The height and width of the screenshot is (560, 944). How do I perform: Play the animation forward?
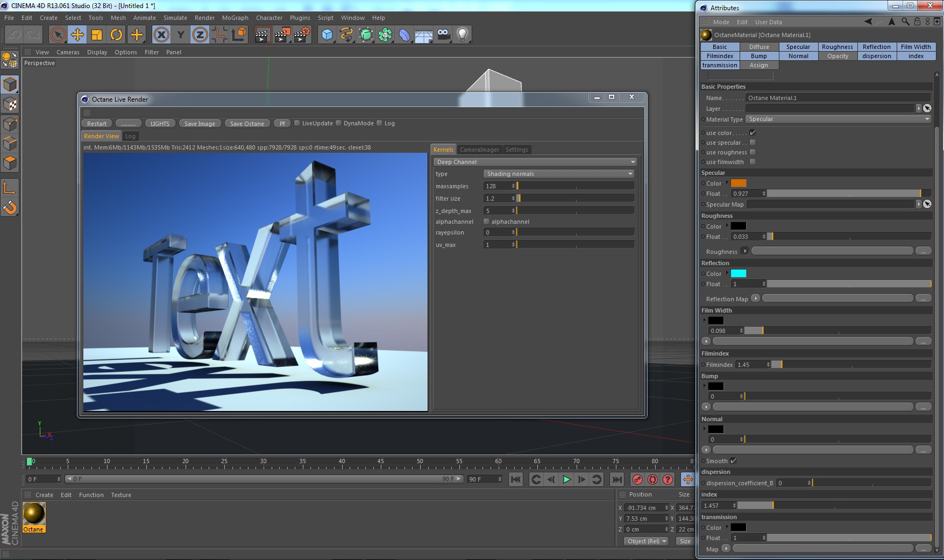pos(566,479)
